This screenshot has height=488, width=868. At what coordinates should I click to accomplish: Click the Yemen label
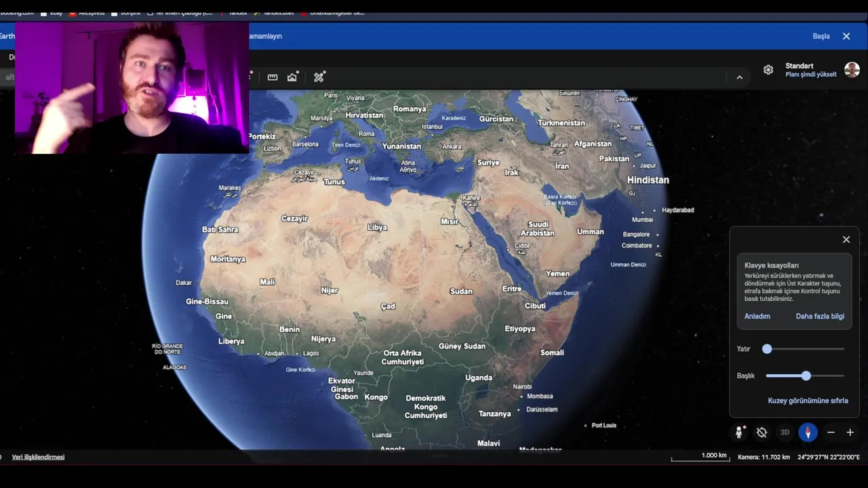pyautogui.click(x=557, y=274)
